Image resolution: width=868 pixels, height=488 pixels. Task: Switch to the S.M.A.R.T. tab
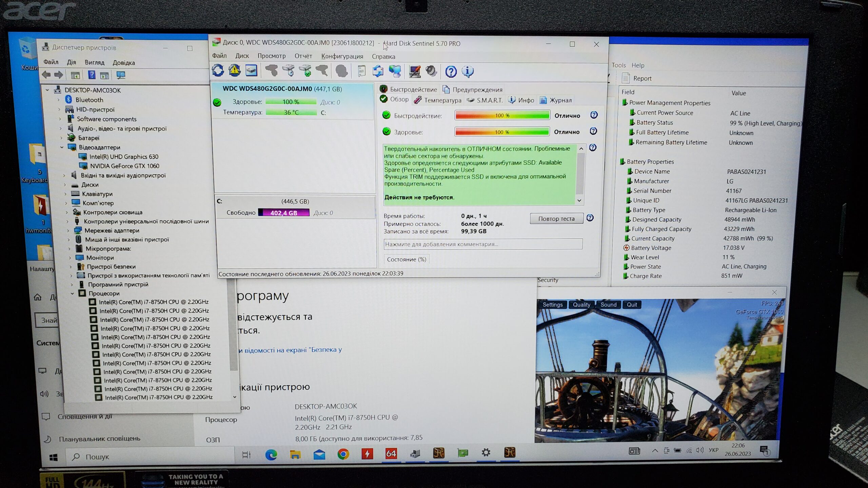click(485, 100)
